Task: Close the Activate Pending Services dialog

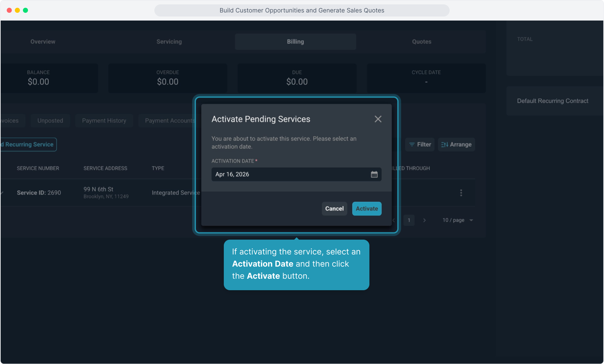Action: [378, 119]
